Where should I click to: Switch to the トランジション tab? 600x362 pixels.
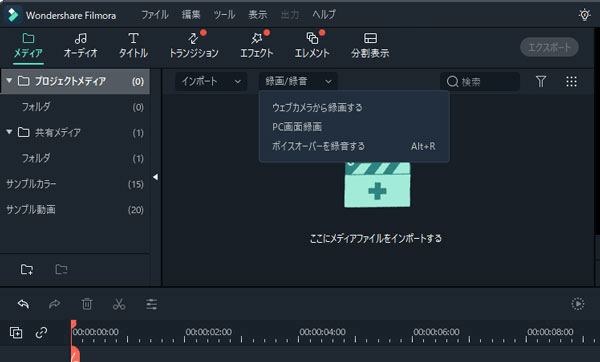[194, 46]
